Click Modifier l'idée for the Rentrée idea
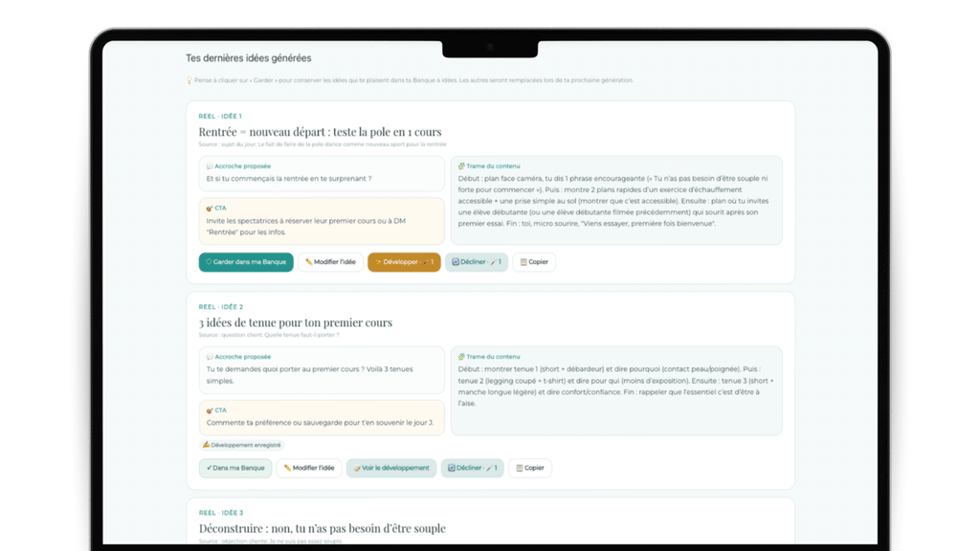This screenshot has height=551, width=980. click(x=330, y=262)
